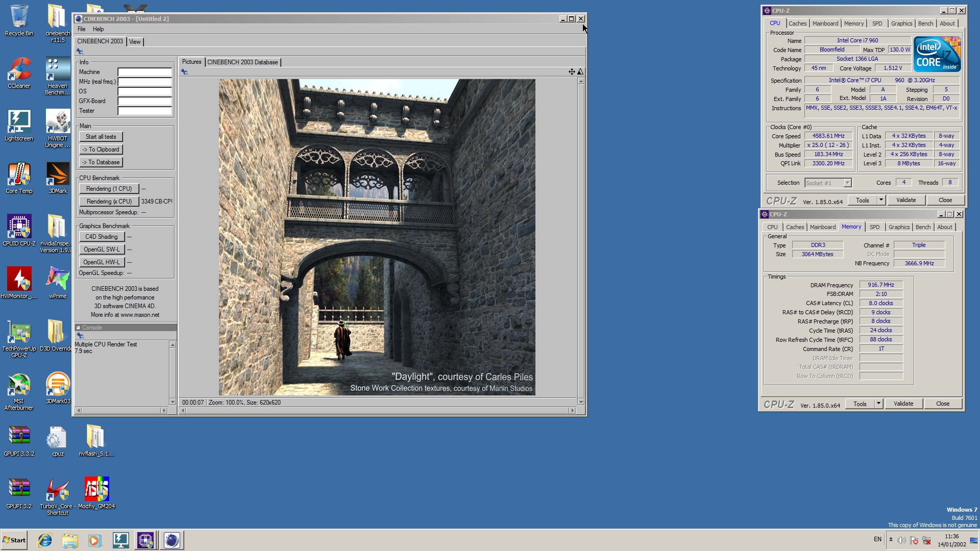
Task: Switch to the CINEBENCH 2003 Database tab
Action: click(x=242, y=62)
